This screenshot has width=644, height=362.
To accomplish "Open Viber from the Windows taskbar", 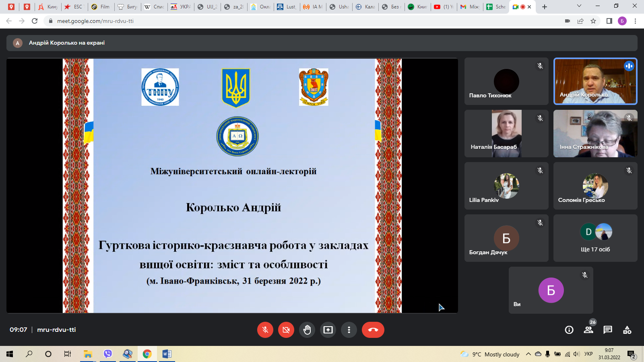I will (x=107, y=354).
